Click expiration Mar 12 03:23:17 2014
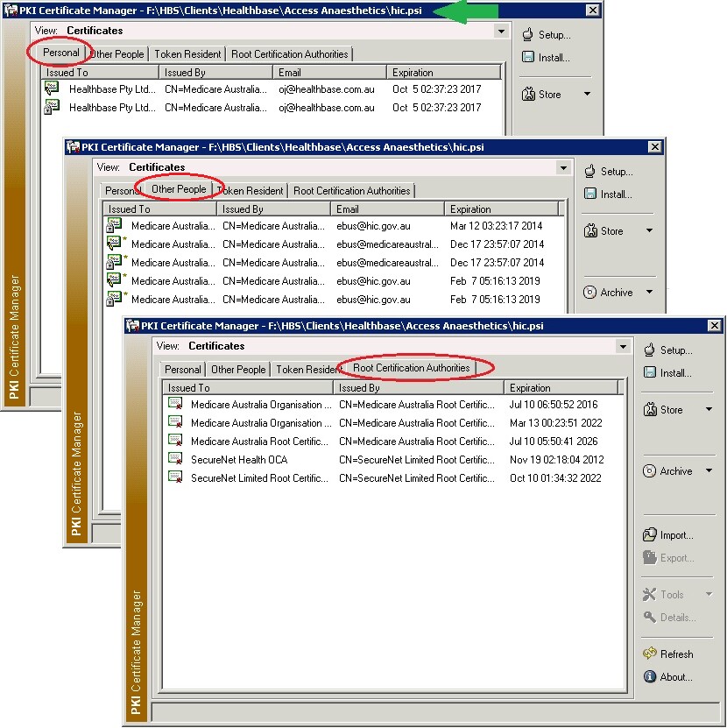This screenshot has width=727, height=728. (496, 226)
